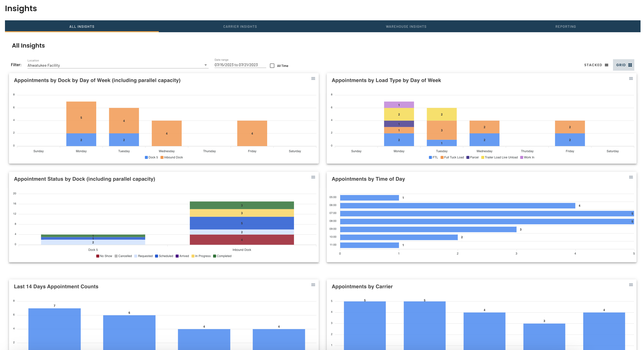The height and width of the screenshot is (350, 644).
Task: Toggle FTL legend series
Action: coord(433,157)
